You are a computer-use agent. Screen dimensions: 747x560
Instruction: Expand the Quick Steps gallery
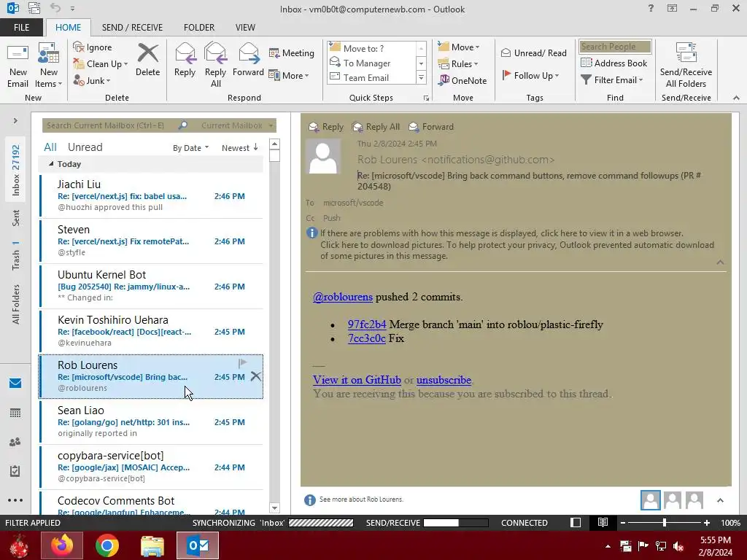(421, 77)
